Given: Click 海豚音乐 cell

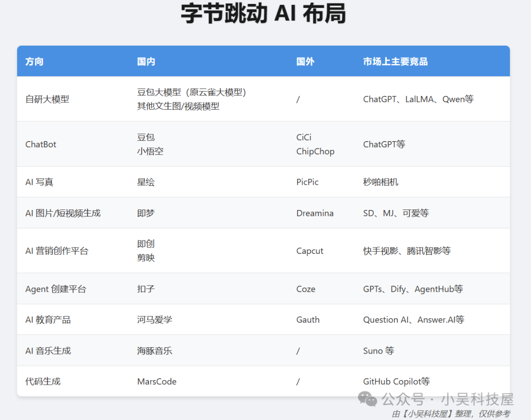Looking at the screenshot, I should (155, 351).
